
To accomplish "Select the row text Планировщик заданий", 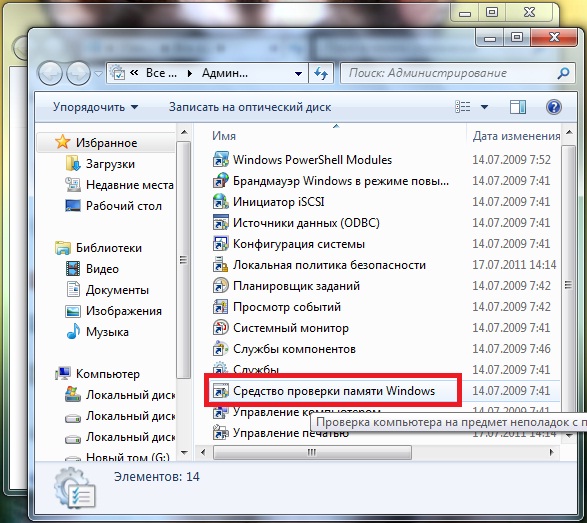I will 296,286.
